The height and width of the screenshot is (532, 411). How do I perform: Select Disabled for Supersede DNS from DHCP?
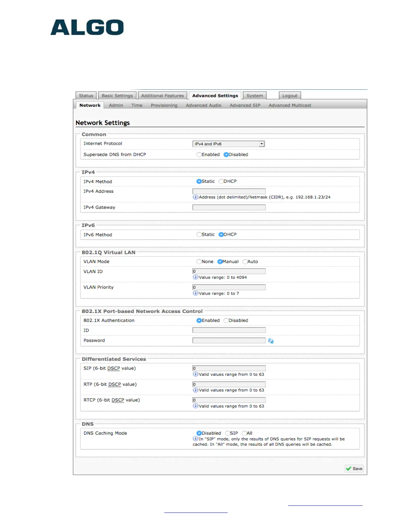click(x=226, y=154)
